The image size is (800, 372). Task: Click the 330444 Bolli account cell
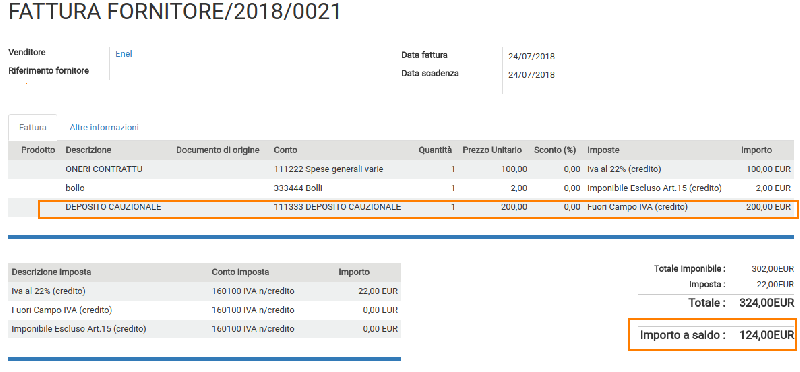(x=298, y=188)
